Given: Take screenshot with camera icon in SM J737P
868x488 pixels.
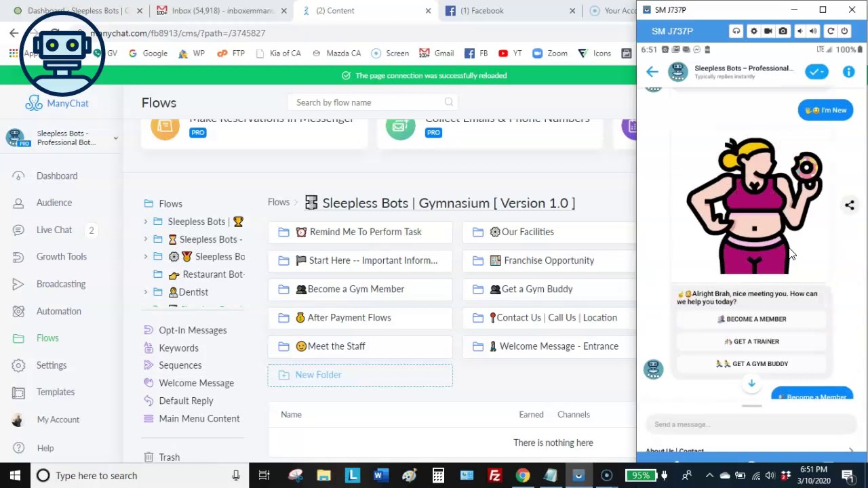Looking at the screenshot, I should pos(783,31).
